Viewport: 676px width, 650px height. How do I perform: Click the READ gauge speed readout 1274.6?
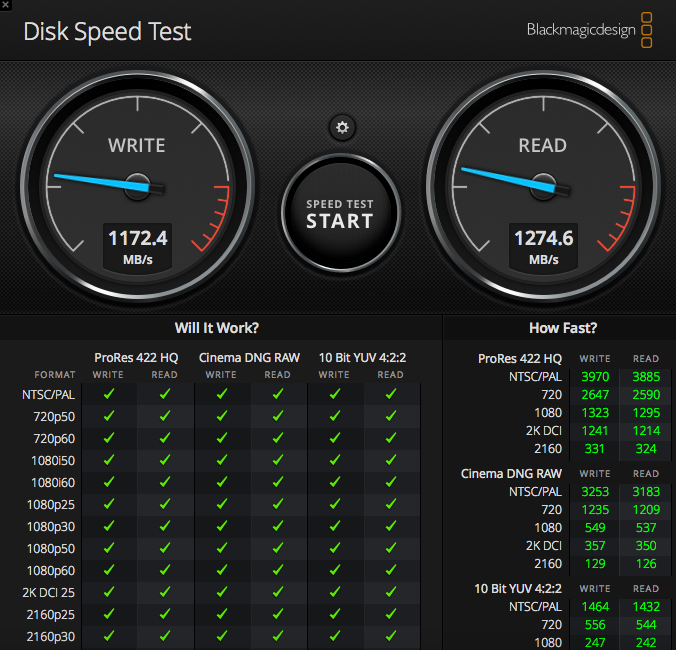pos(544,238)
